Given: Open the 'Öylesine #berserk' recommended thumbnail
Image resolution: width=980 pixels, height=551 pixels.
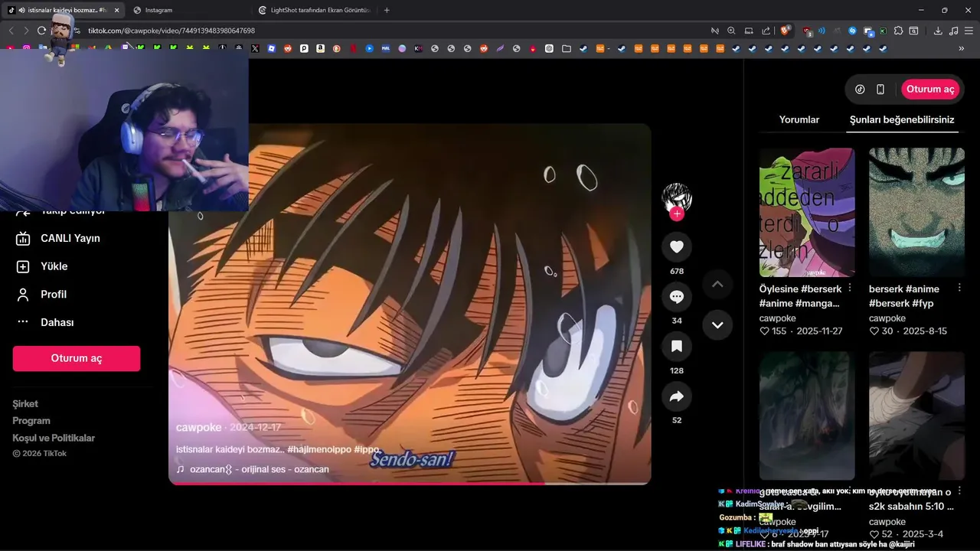Looking at the screenshot, I should point(807,212).
